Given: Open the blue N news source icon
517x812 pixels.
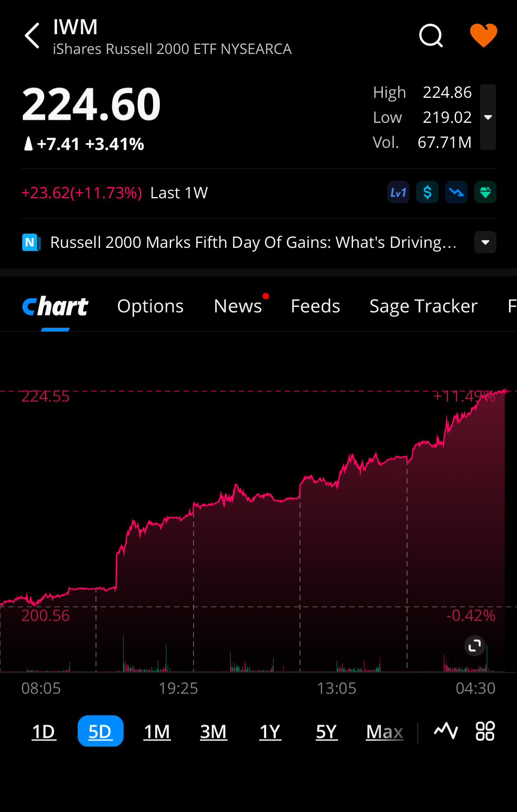Looking at the screenshot, I should tap(31, 242).
